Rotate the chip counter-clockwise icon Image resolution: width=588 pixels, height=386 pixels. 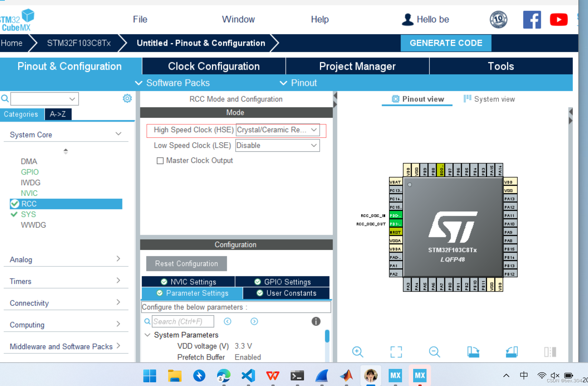pos(512,351)
